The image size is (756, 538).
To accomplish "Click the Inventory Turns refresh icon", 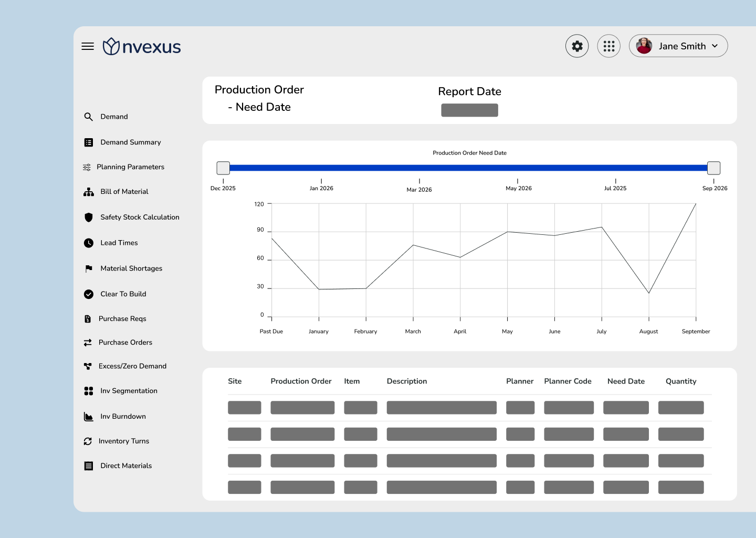I will (x=88, y=441).
